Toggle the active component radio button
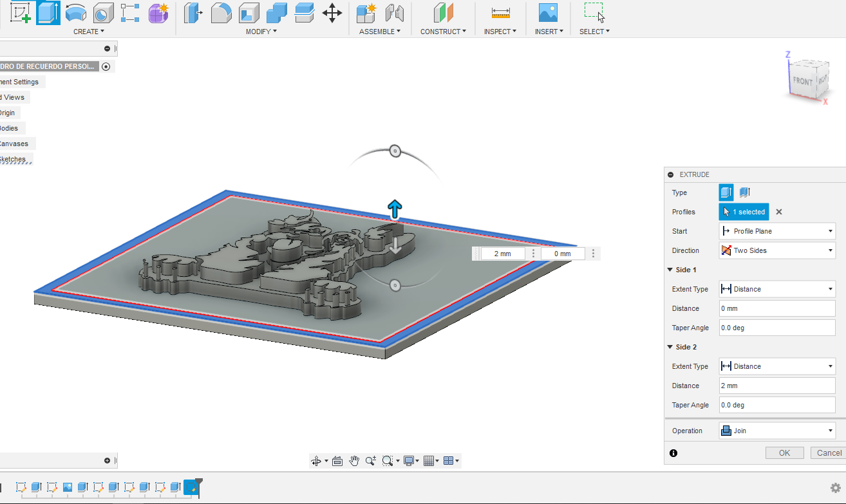This screenshot has width=846, height=504. (x=106, y=66)
